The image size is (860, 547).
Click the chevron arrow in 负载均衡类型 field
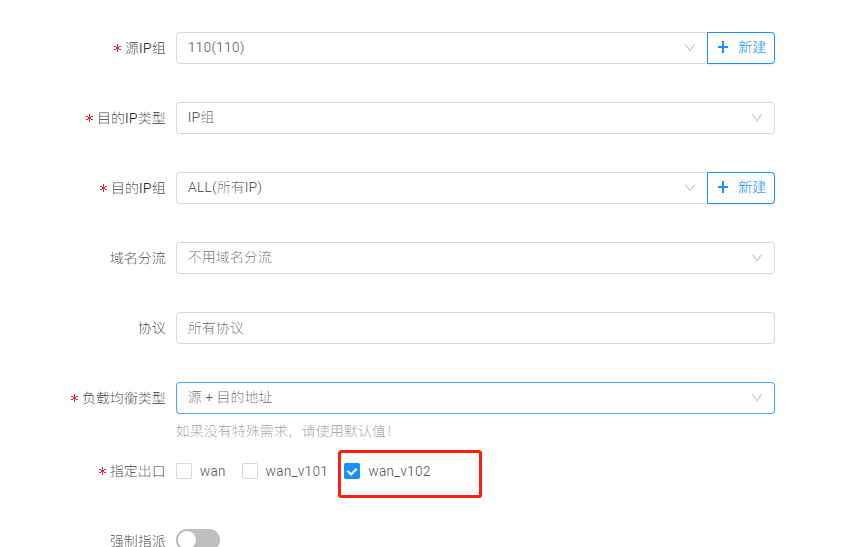757,398
